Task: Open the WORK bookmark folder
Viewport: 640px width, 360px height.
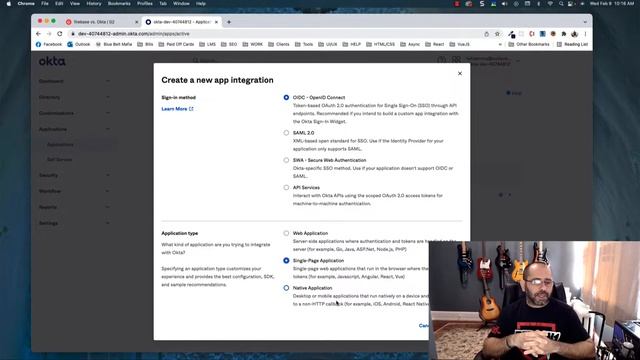Action: (253, 44)
